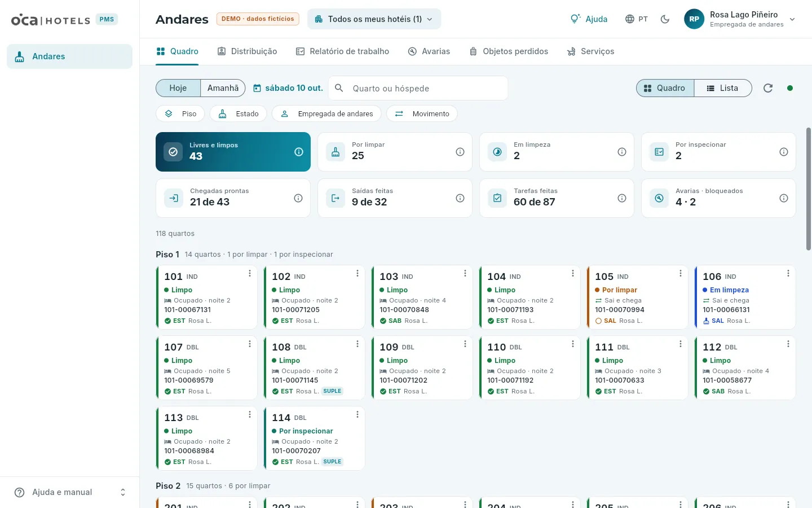Open the Estado filter

pyautogui.click(x=239, y=113)
